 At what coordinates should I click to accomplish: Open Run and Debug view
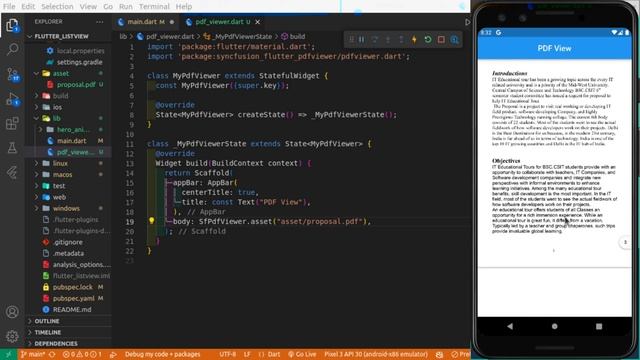pos(12,99)
